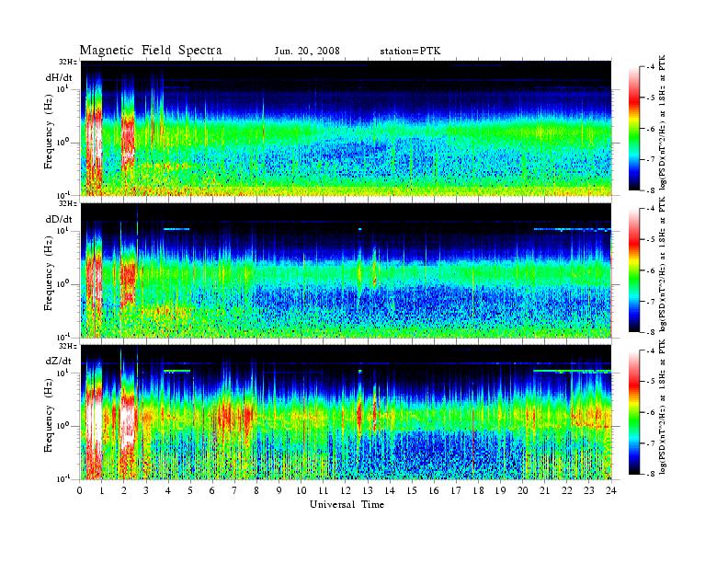This screenshot has width=728, height=563.
Task: Click hour "23" on the Universal Time axis
Action: point(588,490)
